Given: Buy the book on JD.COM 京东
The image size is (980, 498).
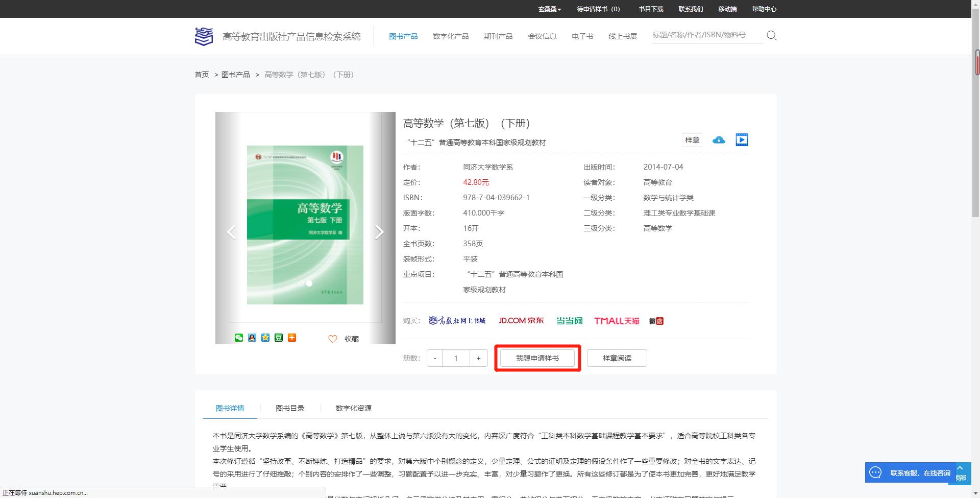Looking at the screenshot, I should tap(521, 320).
